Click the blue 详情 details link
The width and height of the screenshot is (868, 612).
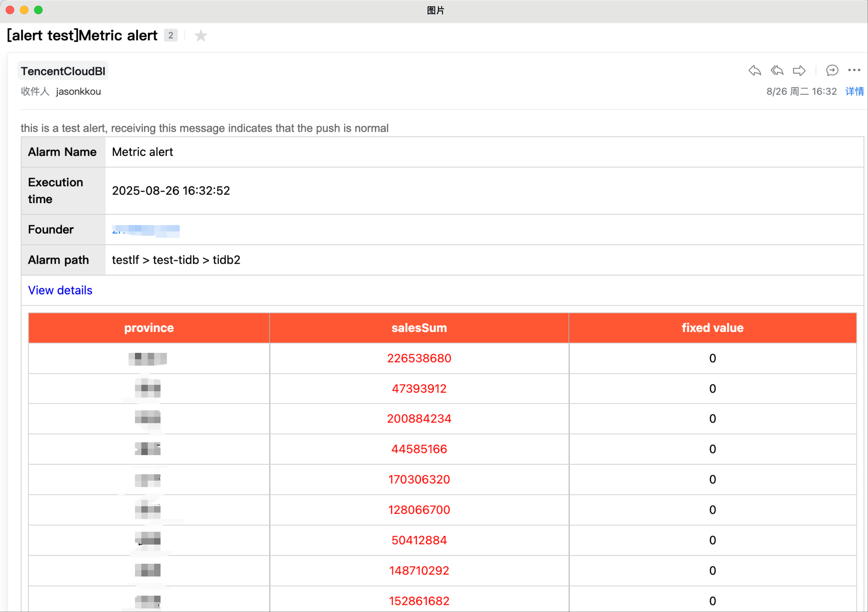click(x=855, y=92)
